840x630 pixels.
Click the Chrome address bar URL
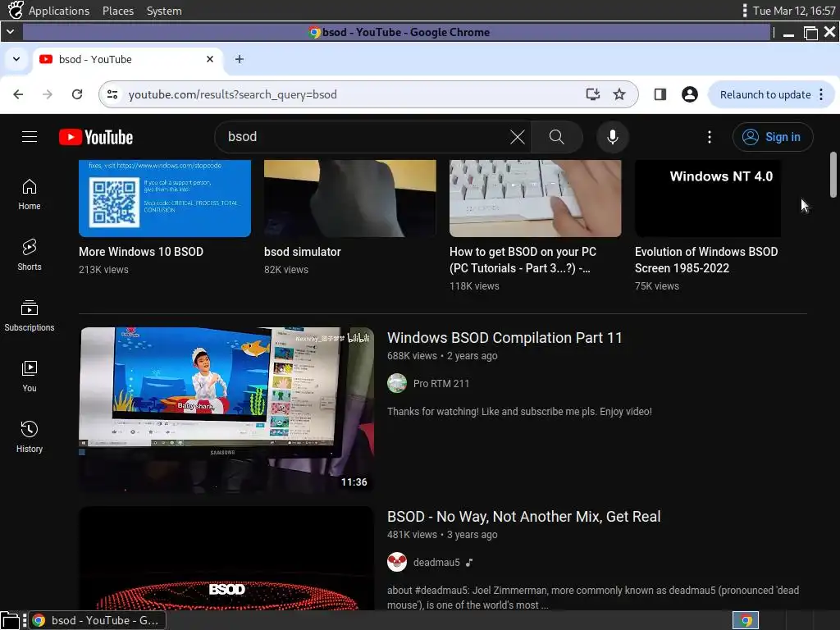click(x=232, y=94)
